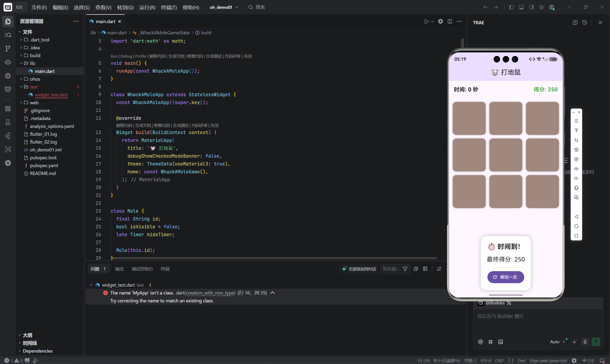Switch to the 调试控制台 tab

(x=142, y=269)
